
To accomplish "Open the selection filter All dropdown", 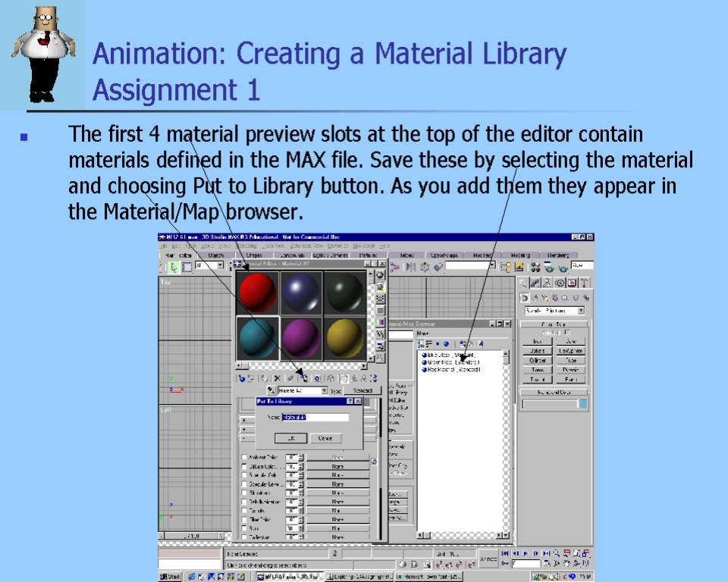I will (221, 266).
